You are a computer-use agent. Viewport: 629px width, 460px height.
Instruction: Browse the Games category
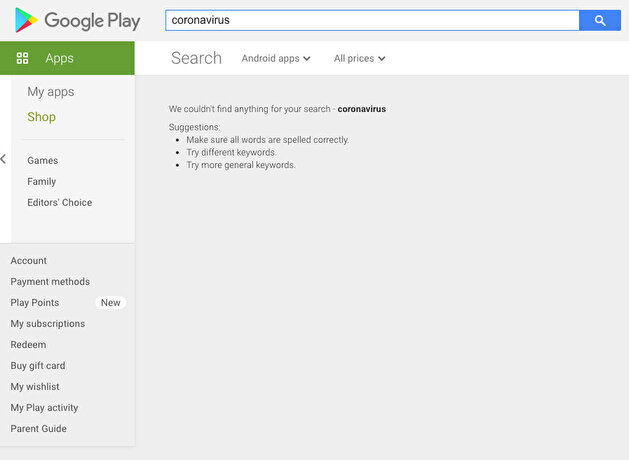pyautogui.click(x=43, y=160)
